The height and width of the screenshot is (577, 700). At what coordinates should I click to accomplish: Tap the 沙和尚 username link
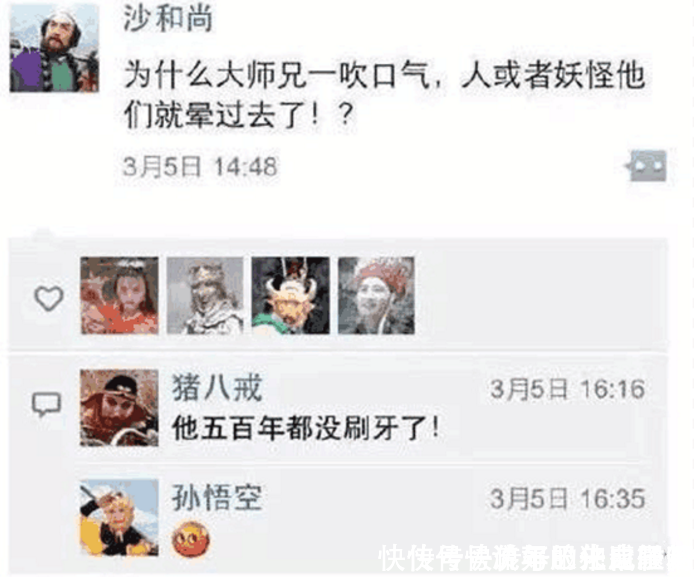click(168, 20)
